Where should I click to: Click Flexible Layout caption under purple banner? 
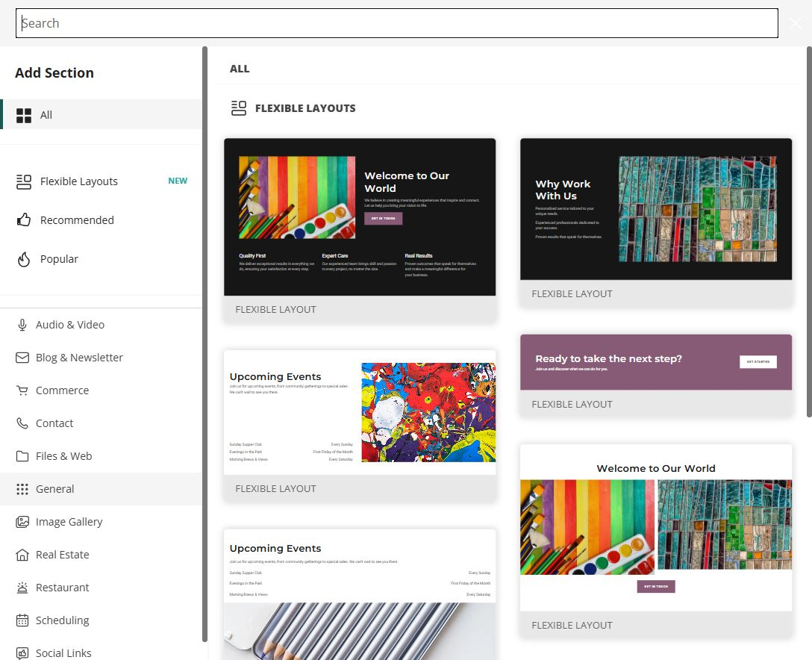point(572,404)
